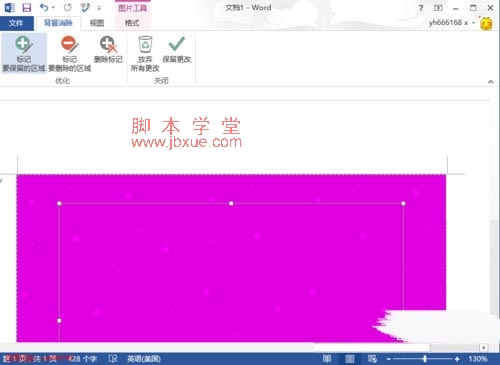
Task: Click 删除标记 to delete a mark
Action: (x=108, y=50)
